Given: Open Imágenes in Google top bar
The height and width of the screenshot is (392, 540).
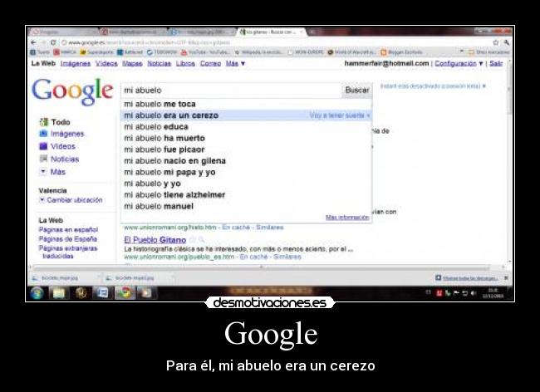Looking at the screenshot, I should click(x=76, y=64).
